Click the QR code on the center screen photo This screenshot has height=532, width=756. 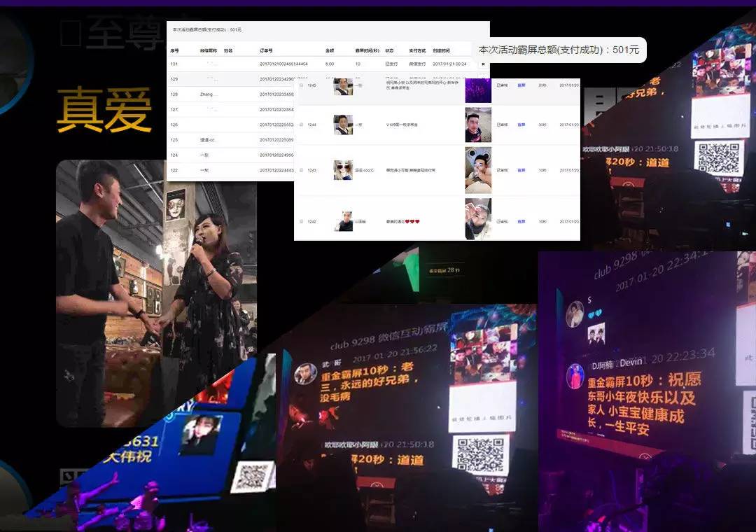(480, 455)
